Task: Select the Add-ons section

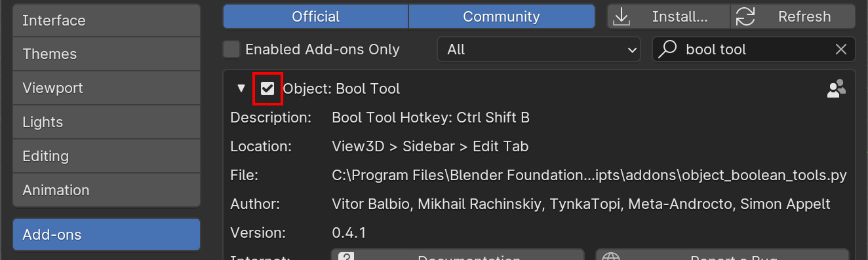Action: 106,234
